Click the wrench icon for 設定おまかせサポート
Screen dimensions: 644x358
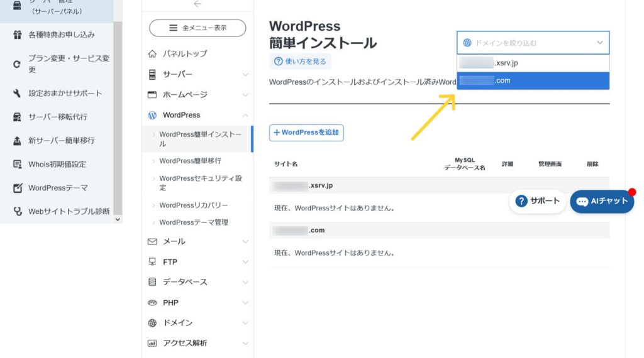coord(17,94)
